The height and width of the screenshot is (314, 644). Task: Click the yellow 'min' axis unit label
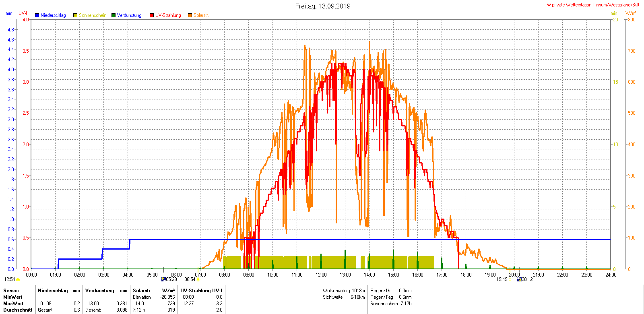tap(614, 13)
